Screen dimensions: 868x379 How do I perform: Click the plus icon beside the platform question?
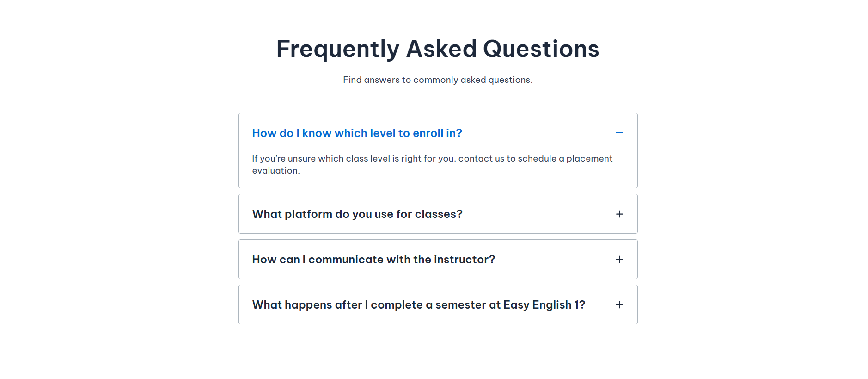tap(619, 214)
